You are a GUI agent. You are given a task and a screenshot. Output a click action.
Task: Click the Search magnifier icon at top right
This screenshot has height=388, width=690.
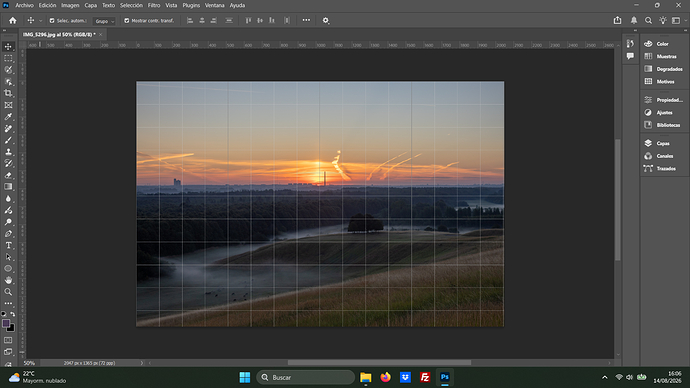648,20
